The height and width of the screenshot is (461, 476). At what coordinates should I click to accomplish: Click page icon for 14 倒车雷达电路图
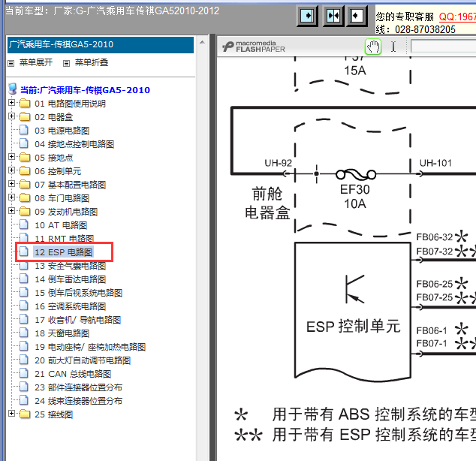[x=24, y=279]
